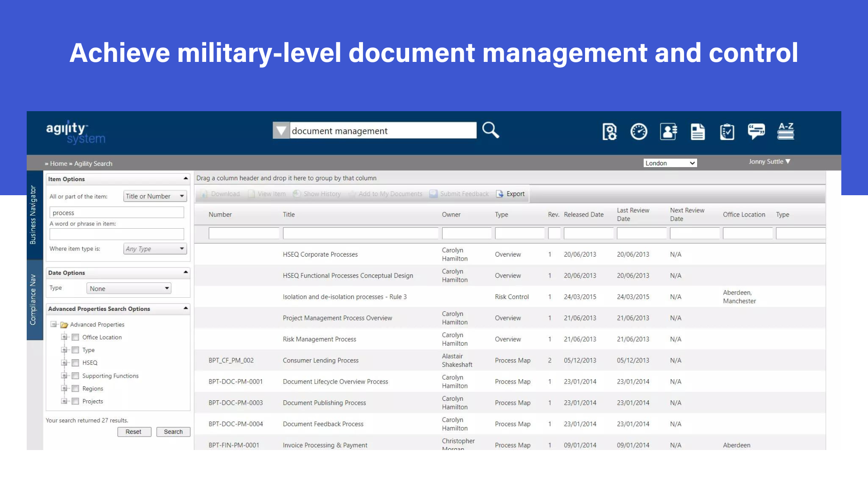868x488 pixels.
Task: Open the tasks clipboard checklist icon
Action: pyautogui.click(x=727, y=131)
